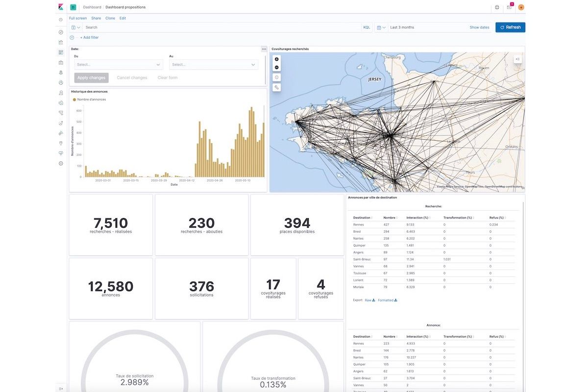Click Edit in the dashboard menu bar

[122, 18]
